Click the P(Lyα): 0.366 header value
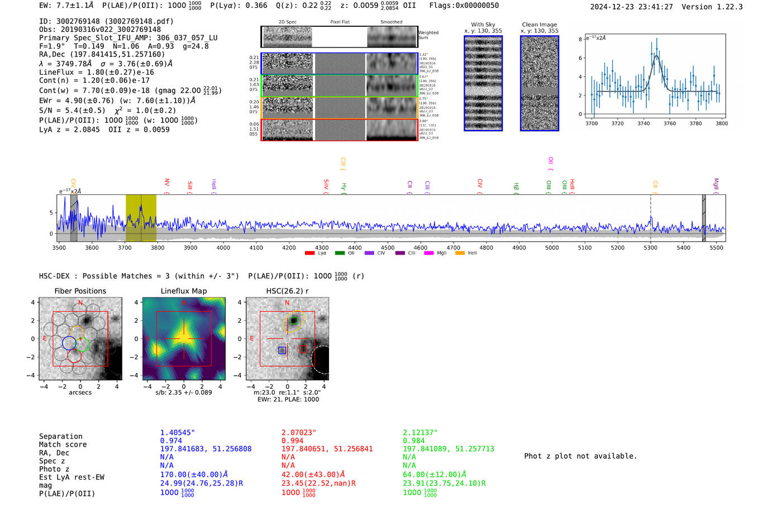 [239, 6]
